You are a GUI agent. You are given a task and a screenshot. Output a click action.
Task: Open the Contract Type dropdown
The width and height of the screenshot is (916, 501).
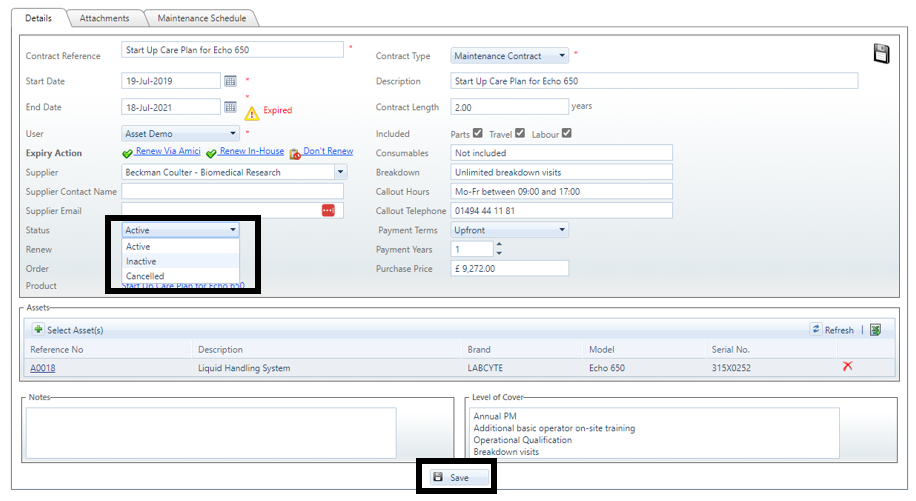click(x=509, y=55)
